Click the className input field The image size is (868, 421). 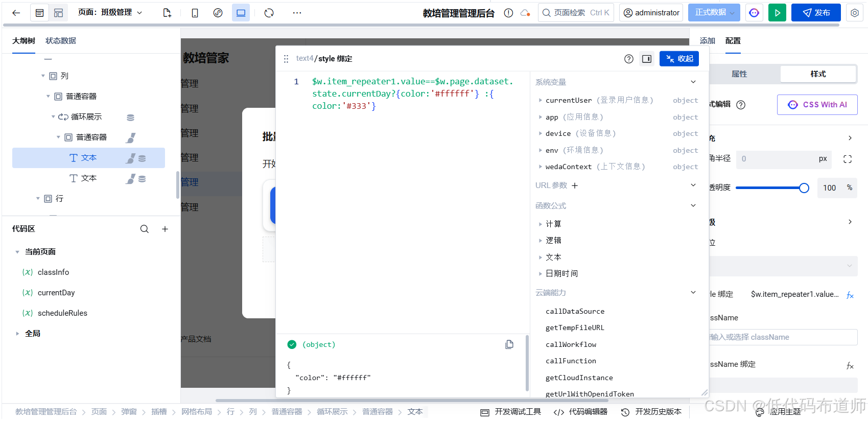pyautogui.click(x=782, y=337)
